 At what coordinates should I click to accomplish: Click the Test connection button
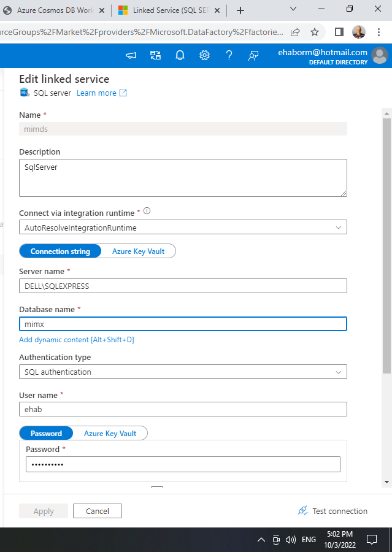(x=332, y=511)
